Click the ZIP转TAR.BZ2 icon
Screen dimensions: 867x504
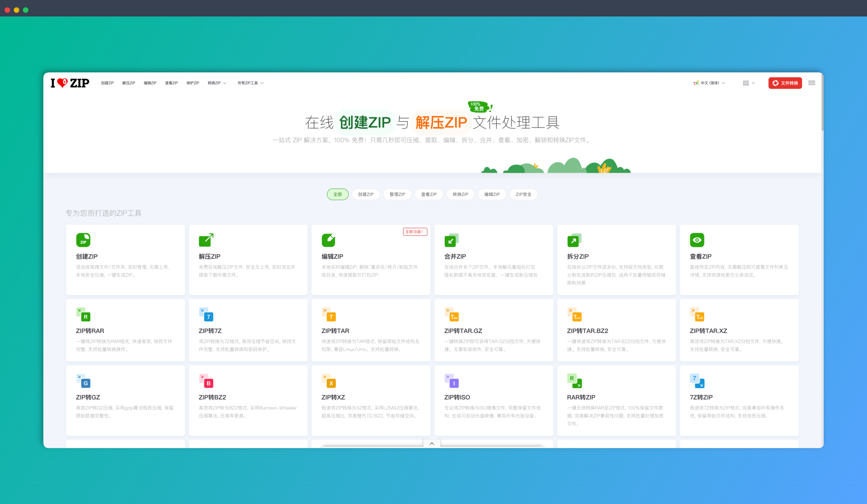coord(574,314)
